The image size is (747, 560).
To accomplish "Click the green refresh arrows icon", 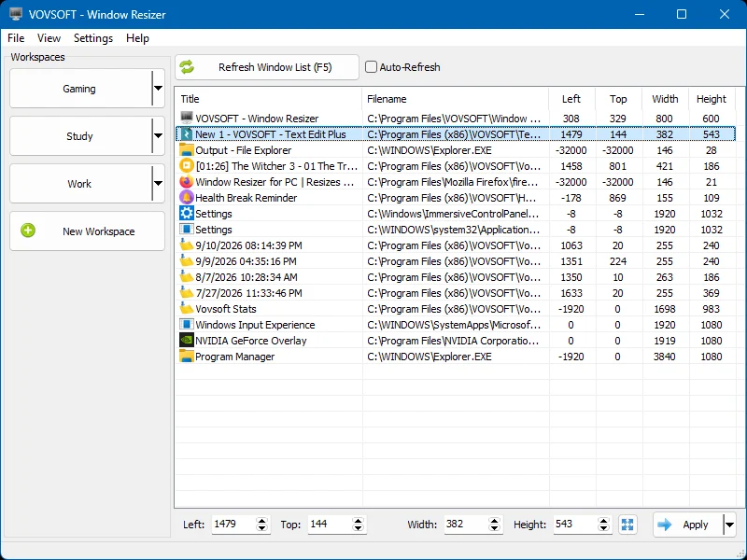I will tap(187, 66).
